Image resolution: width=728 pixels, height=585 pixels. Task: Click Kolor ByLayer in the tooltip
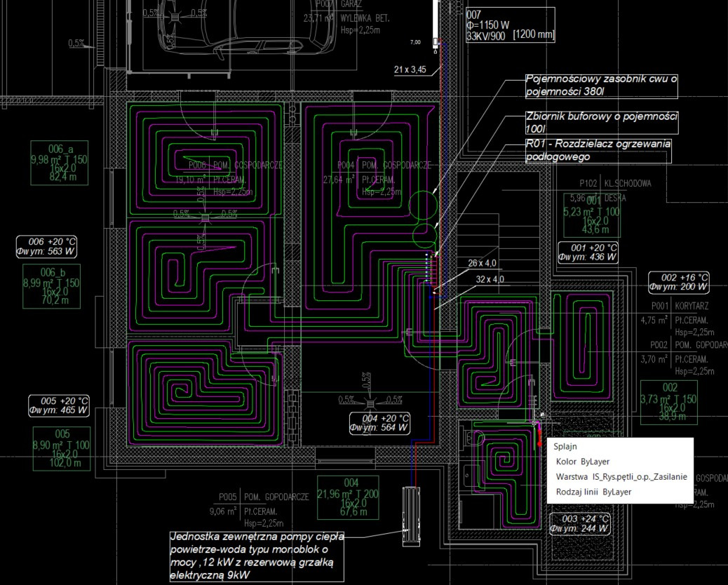click(x=582, y=462)
